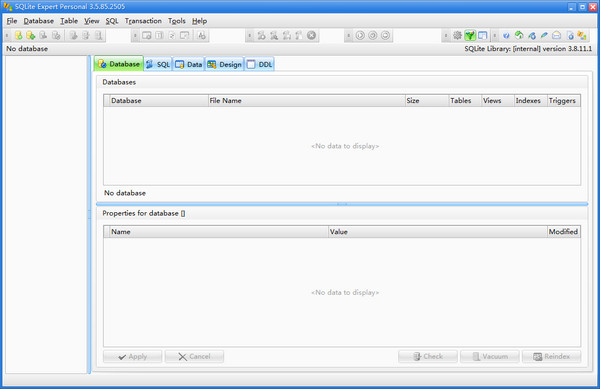Click the New Database toolbar icon
Screen dimensions: 600x389
pyautogui.click(x=18, y=36)
